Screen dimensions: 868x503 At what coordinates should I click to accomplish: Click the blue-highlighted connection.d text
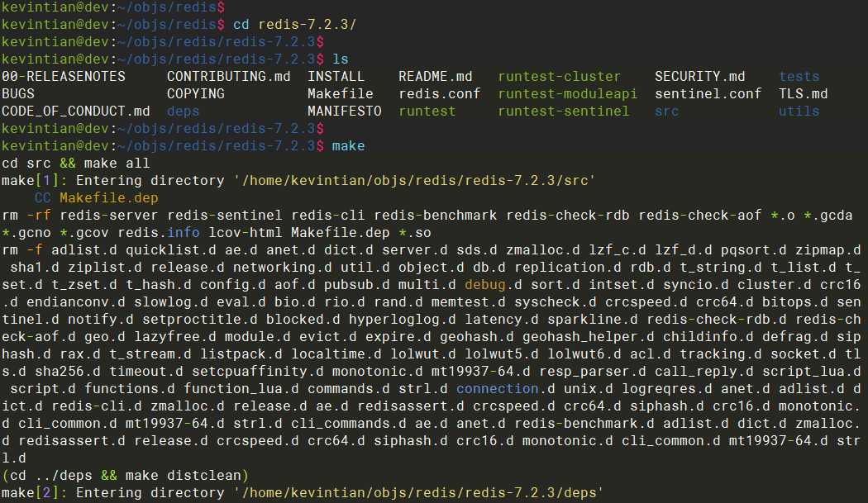click(x=501, y=389)
